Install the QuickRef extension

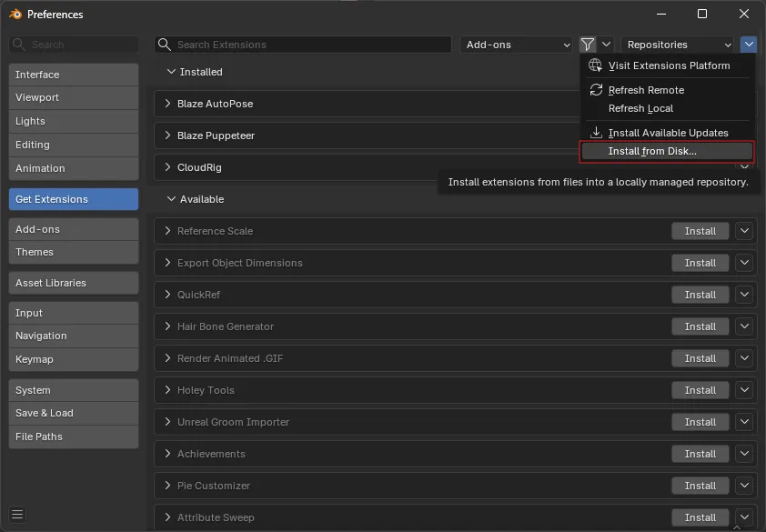(700, 295)
